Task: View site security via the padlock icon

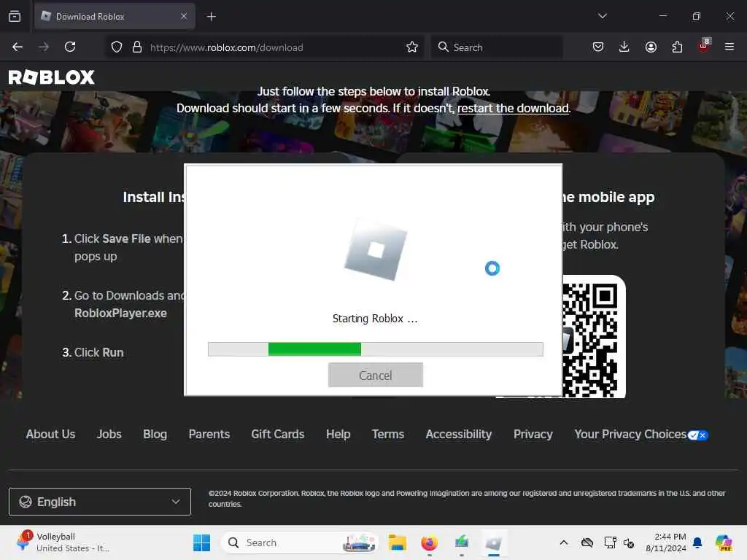Action: 137,47
